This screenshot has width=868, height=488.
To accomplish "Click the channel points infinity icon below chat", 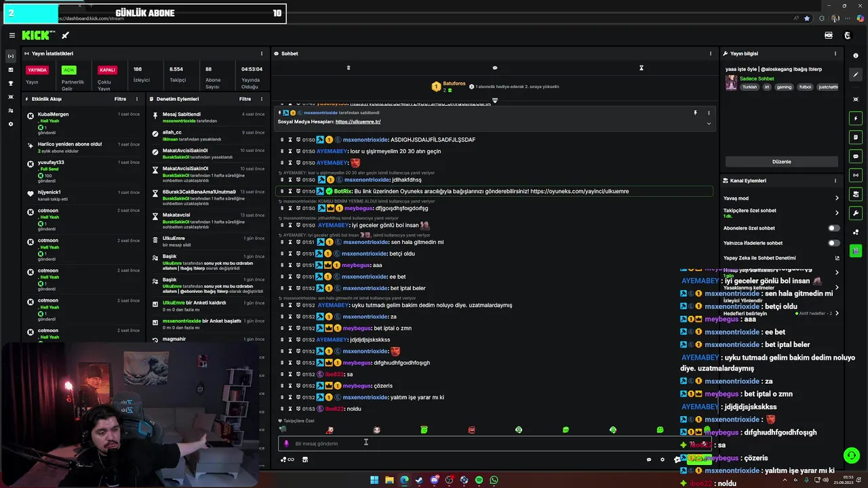I will (288, 460).
